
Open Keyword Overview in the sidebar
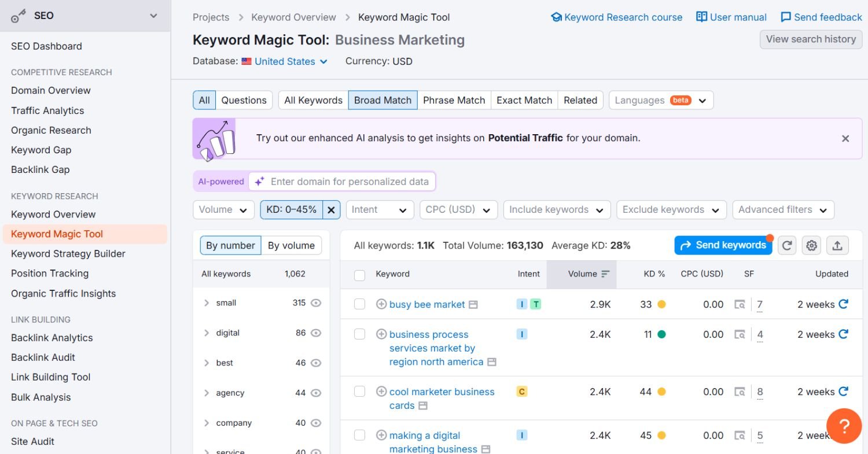[53, 214]
